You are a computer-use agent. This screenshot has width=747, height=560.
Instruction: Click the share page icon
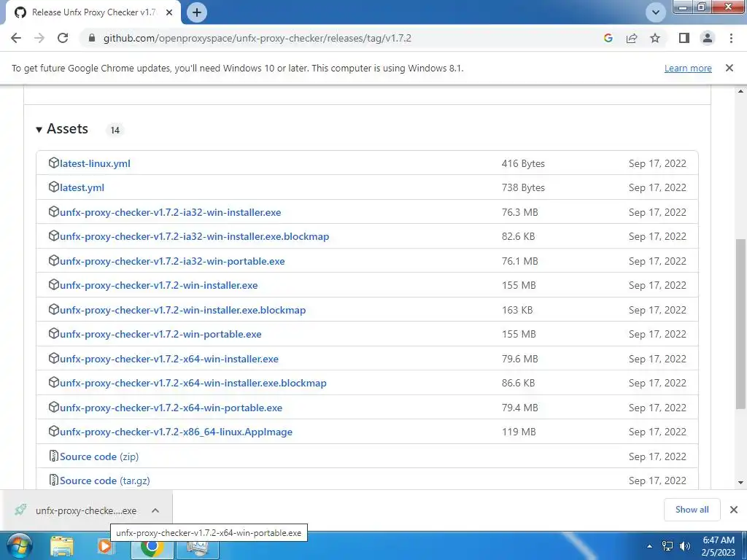click(x=632, y=38)
